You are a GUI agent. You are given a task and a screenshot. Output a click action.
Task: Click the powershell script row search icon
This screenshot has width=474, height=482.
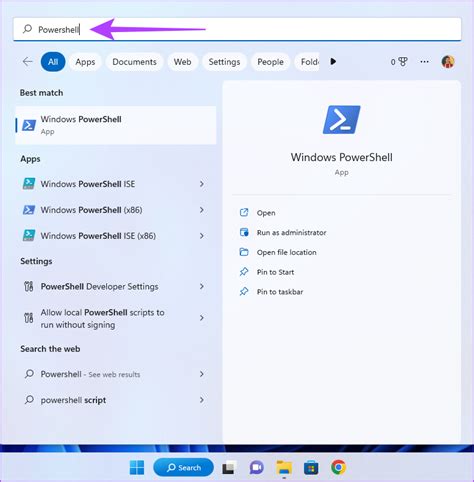pos(29,399)
